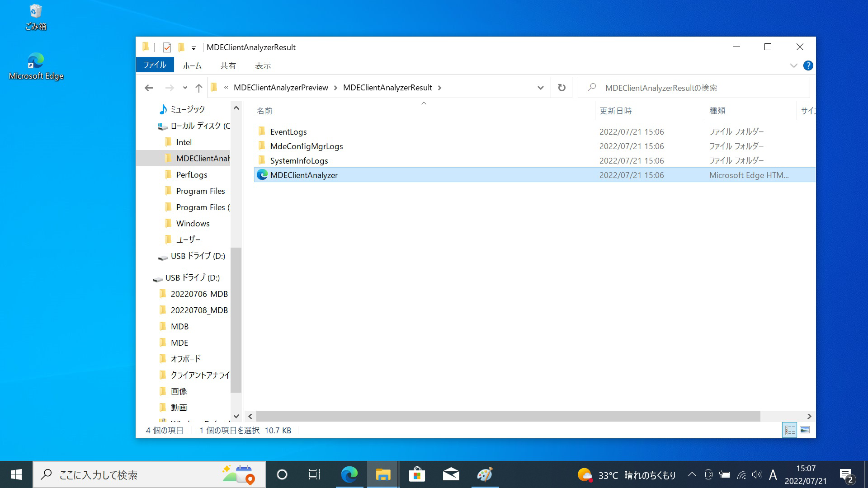Viewport: 868px width, 488px height.
Task: Open the ファイル ribbon tab
Action: coord(155,65)
